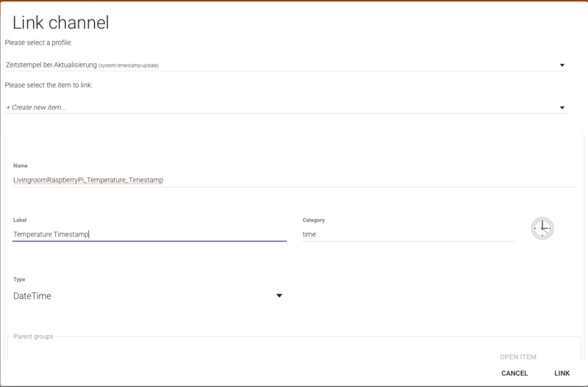Select the Zeitstempel bei Aktualisierung profile field
Screen dimensions: 588x387
point(279,65)
